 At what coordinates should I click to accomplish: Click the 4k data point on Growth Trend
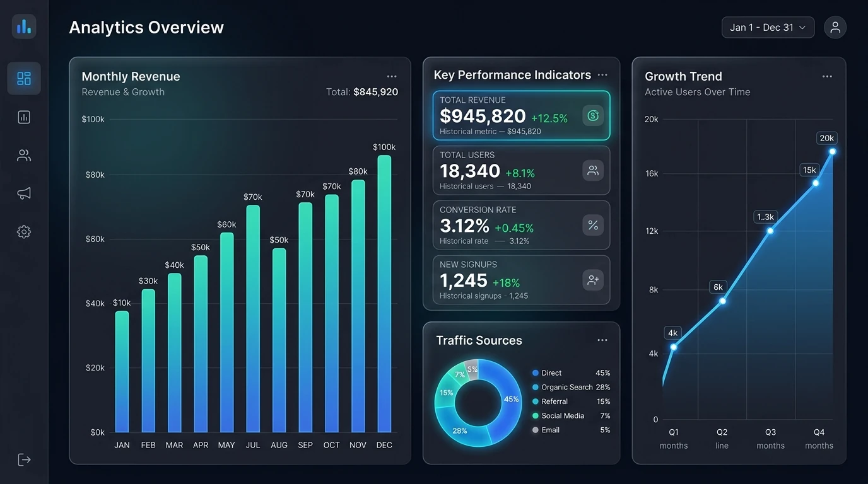674,347
